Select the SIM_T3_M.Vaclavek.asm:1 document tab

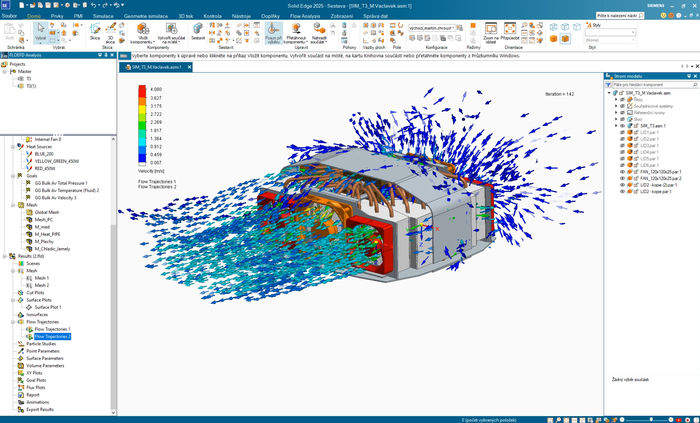[x=154, y=67]
